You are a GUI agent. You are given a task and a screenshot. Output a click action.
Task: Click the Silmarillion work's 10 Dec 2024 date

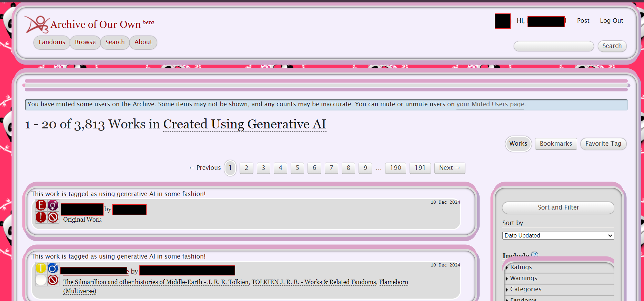(445, 265)
